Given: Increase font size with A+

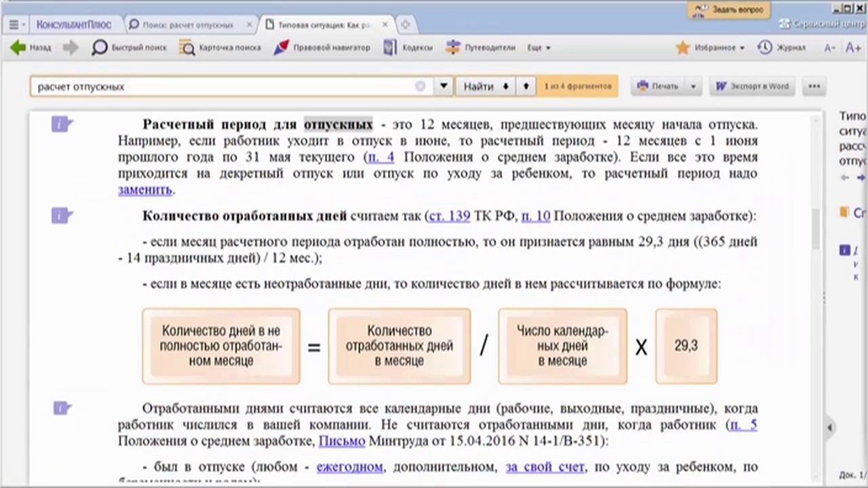Looking at the screenshot, I should (853, 47).
